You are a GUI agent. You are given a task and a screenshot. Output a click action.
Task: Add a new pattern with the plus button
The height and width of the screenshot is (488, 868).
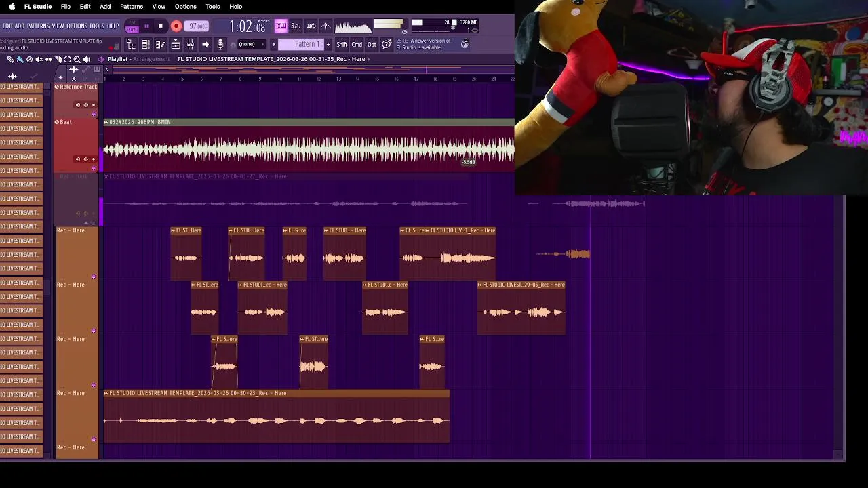point(328,45)
